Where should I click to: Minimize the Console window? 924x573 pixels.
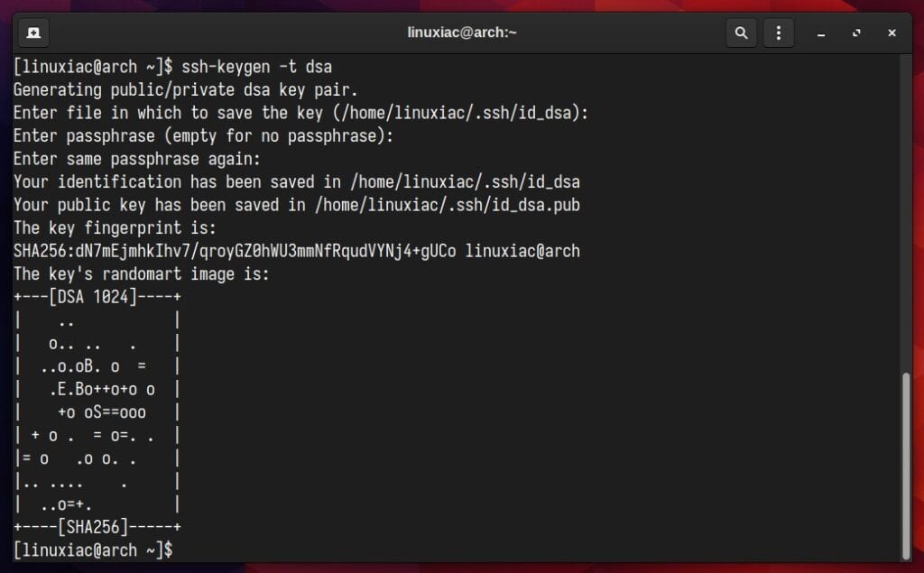(823, 32)
